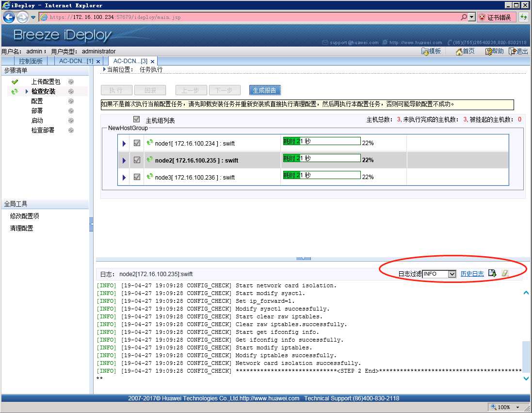
Task: Click the 生成报告 generate report button
Action: click(x=265, y=90)
